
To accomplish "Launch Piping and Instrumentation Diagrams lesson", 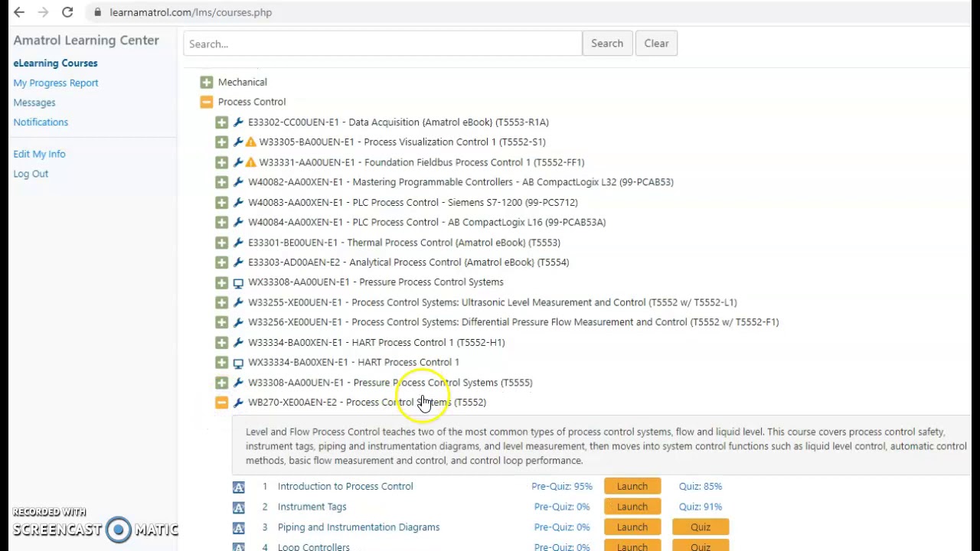I will point(632,527).
